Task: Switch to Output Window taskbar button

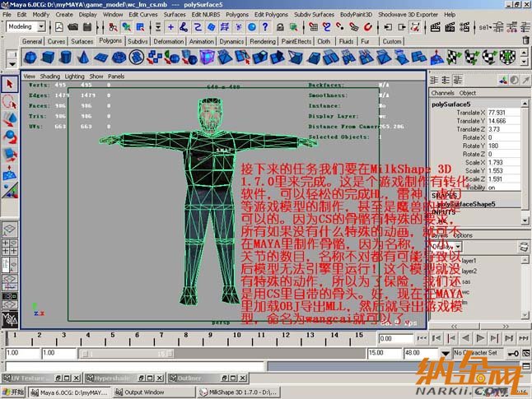Action: [154, 392]
